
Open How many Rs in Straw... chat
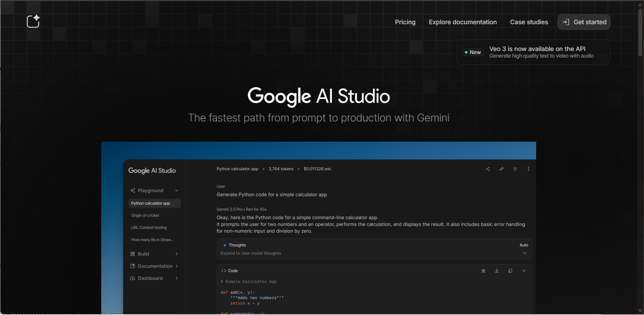[x=152, y=240]
